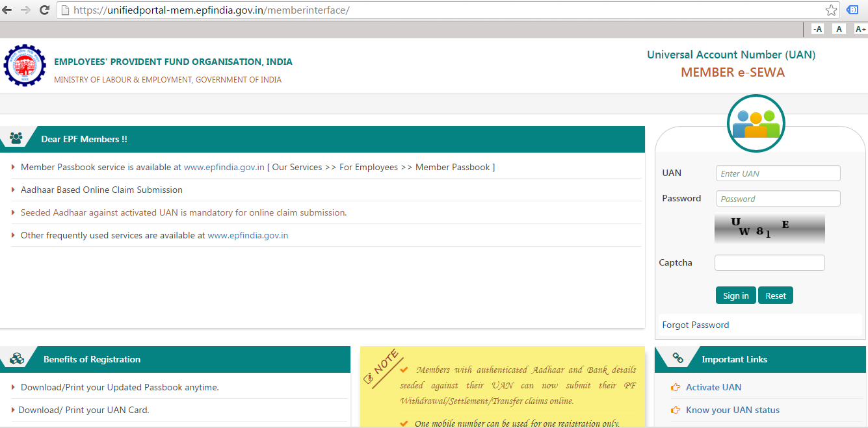This screenshot has width=868, height=428.
Task: Click the translate icon in the address bar
Action: tap(852, 10)
